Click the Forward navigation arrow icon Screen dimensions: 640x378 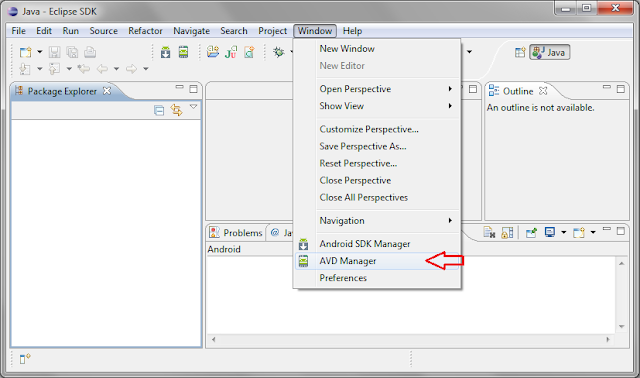click(x=131, y=69)
